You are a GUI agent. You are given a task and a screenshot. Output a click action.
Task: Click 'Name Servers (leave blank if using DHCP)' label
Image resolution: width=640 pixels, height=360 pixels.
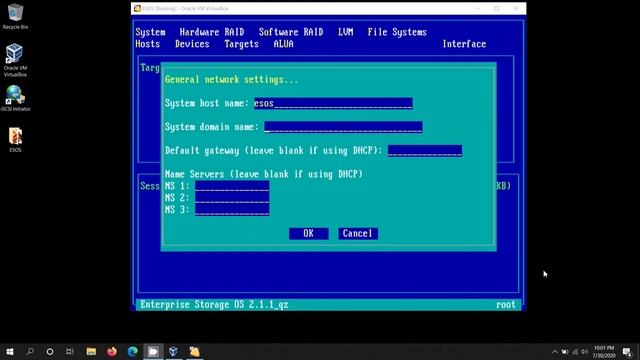(x=264, y=174)
